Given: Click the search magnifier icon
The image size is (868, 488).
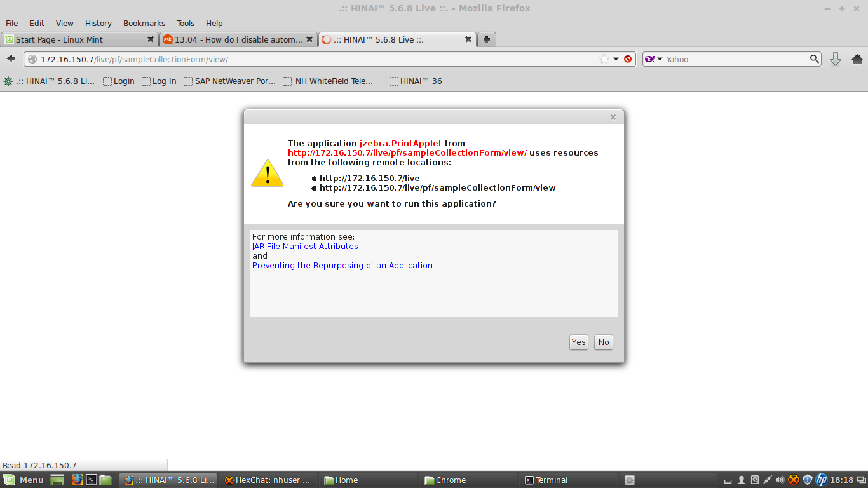Looking at the screenshot, I should [815, 59].
